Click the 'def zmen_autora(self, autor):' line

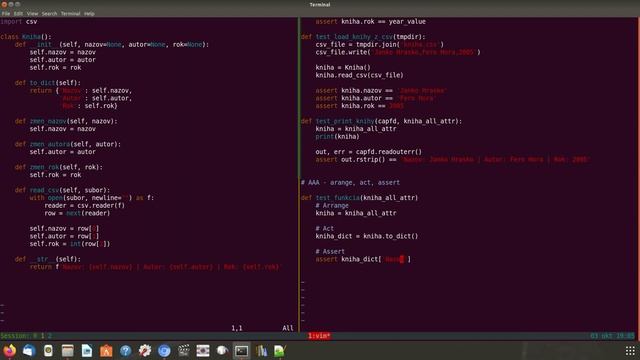tap(68, 144)
